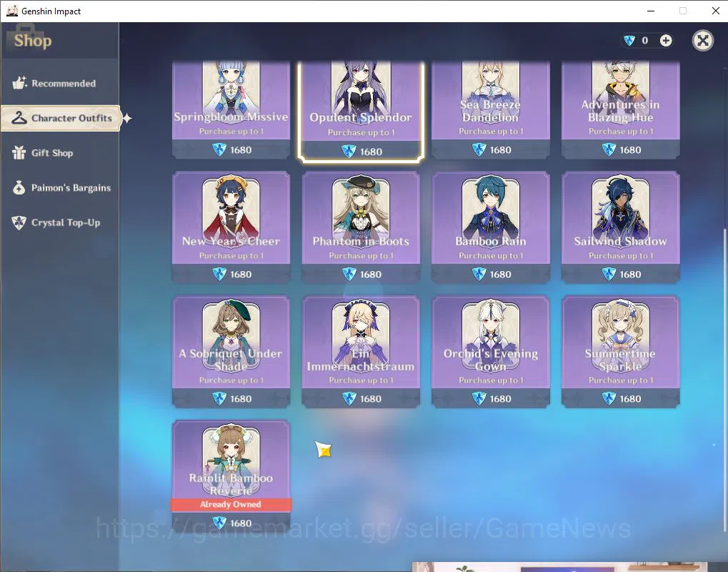
Task: Click crystal icon under Rainlit Bamboo Reverie
Action: pyautogui.click(x=219, y=523)
